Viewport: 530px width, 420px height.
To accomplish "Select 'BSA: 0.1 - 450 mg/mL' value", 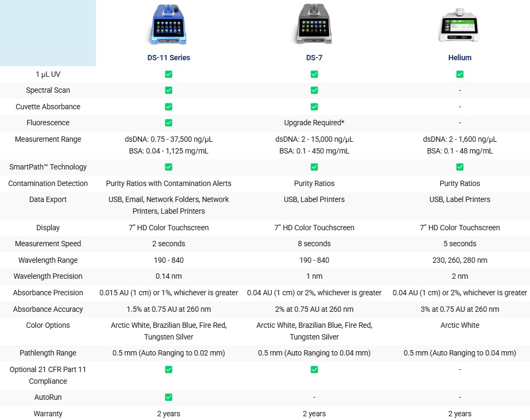I will coord(314,151).
